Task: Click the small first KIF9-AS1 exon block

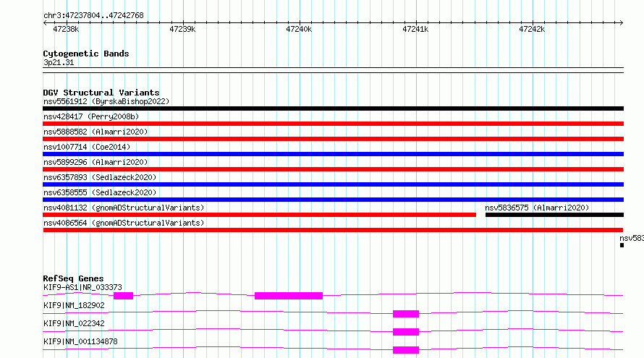Action: pyautogui.click(x=123, y=296)
